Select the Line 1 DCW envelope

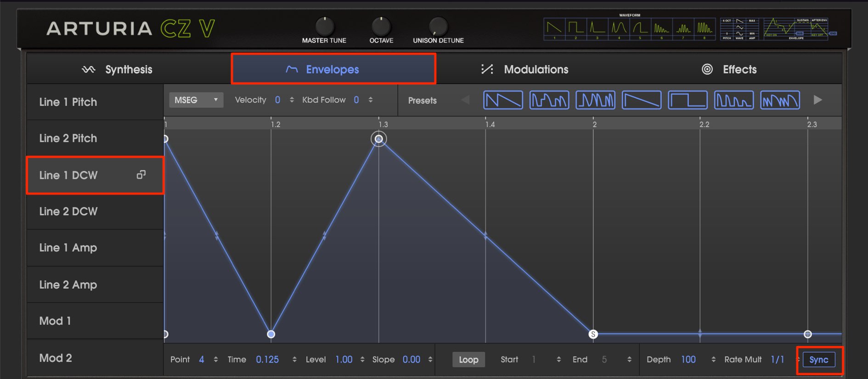[95, 175]
